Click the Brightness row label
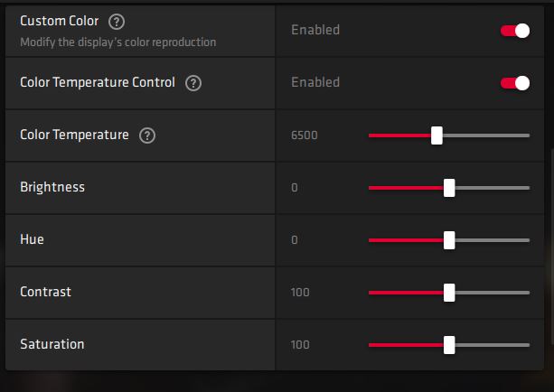The height and width of the screenshot is (392, 554). pos(52,187)
